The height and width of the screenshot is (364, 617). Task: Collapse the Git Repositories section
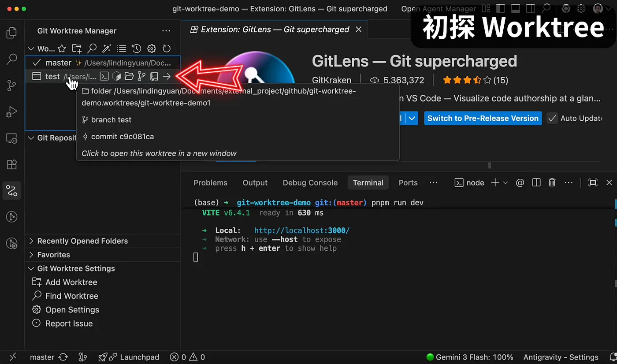[x=31, y=138]
